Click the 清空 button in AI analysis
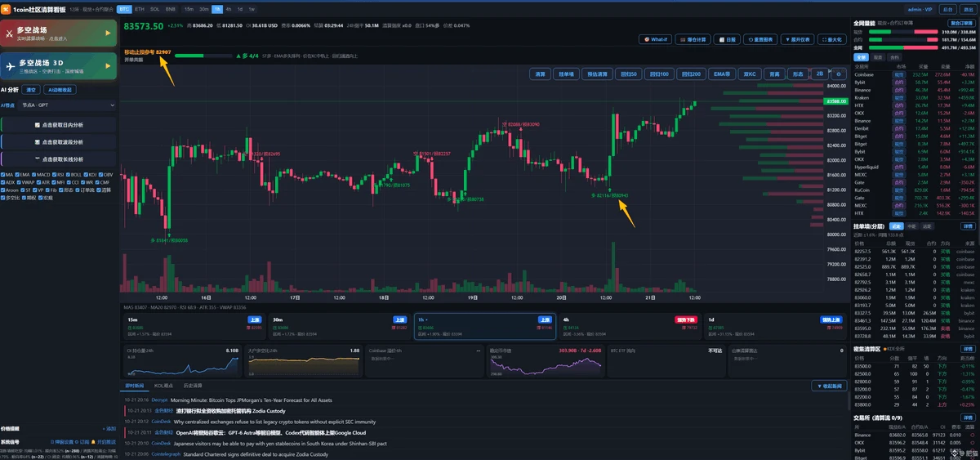Viewport: 980px width, 460px height. coord(31,90)
